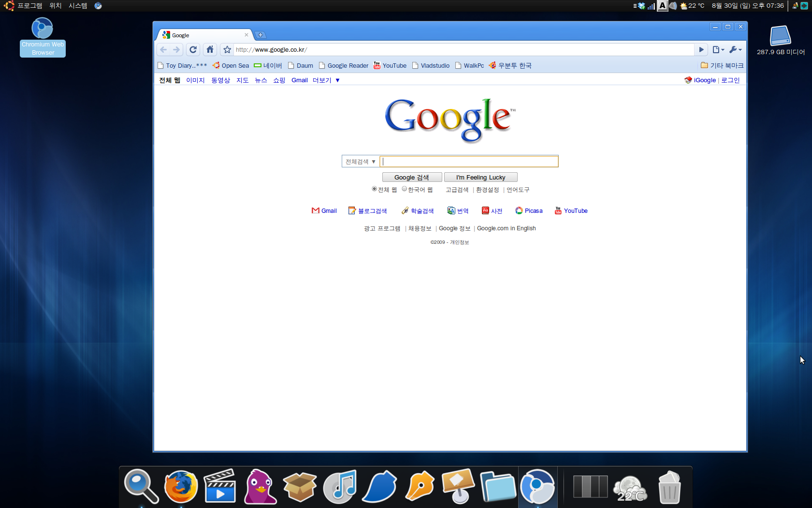Click the browser Back arrow button
812x508 pixels.
[163, 49]
